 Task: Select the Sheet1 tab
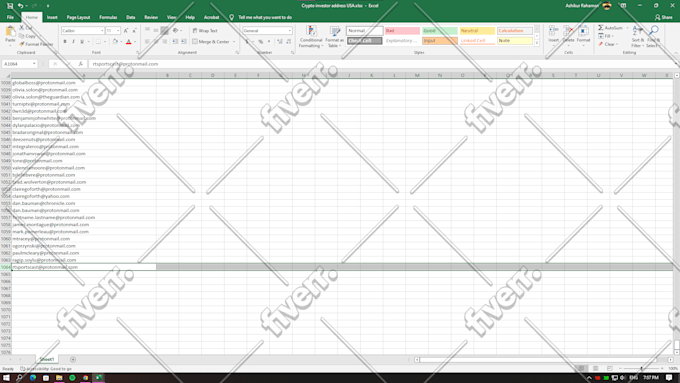47,360
